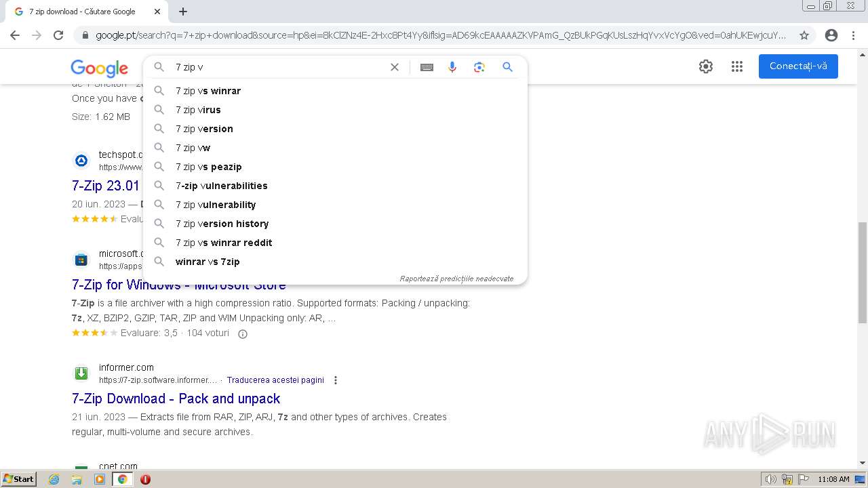Choose suggestion '7 zip virus'

[335, 110]
